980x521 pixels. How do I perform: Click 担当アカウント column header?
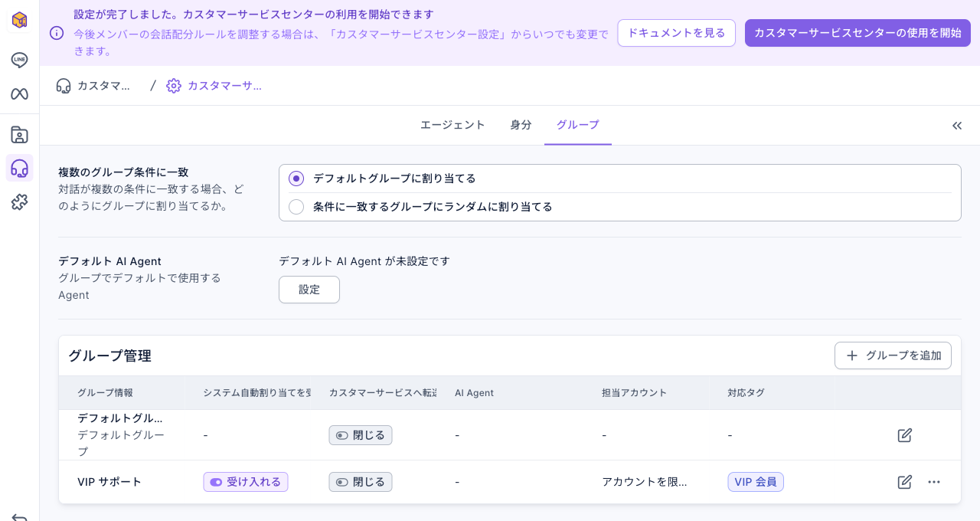[635, 393]
